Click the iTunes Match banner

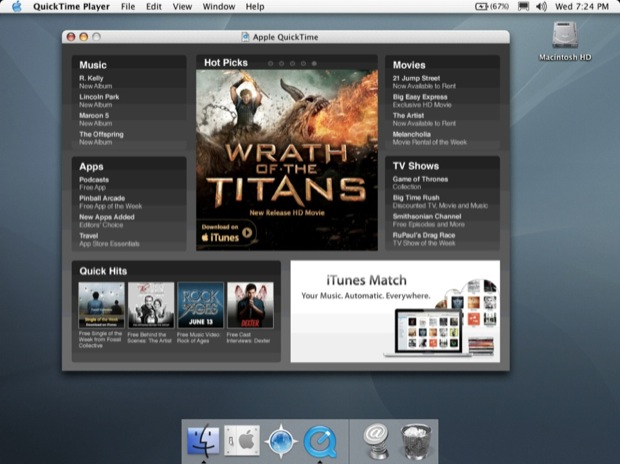coord(395,311)
